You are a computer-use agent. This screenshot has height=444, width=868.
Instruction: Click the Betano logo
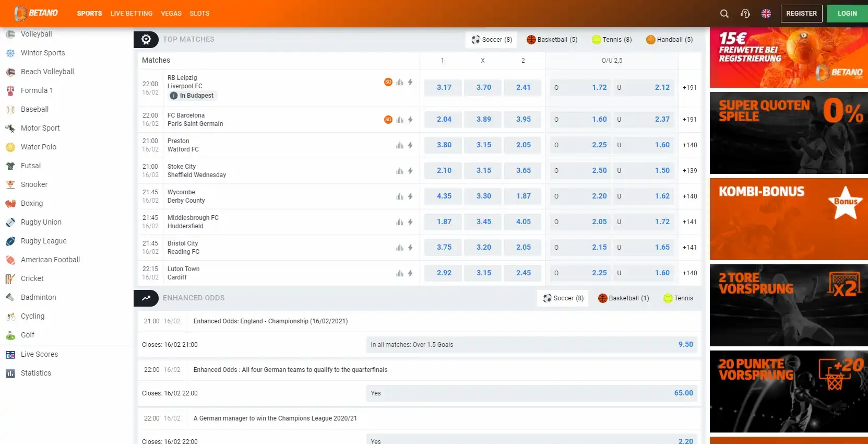(x=36, y=13)
